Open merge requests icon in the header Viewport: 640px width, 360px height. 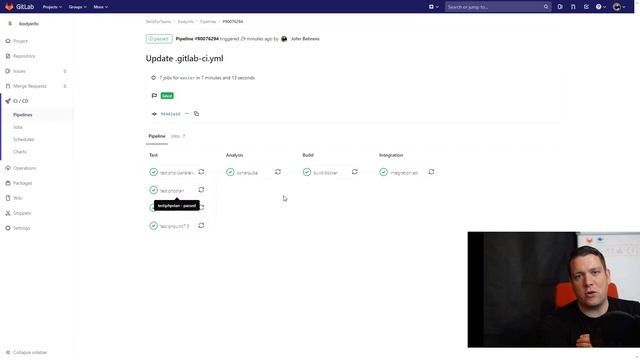pos(573,7)
